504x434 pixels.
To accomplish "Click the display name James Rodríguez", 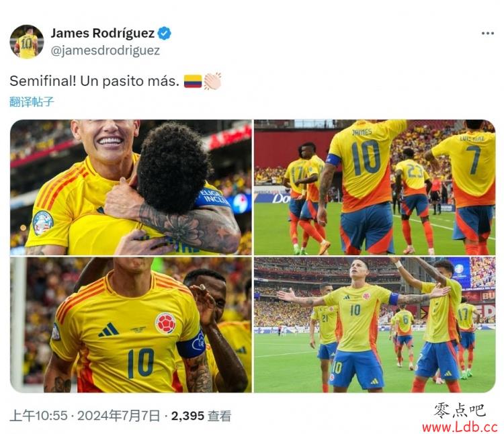I will tap(103, 33).
